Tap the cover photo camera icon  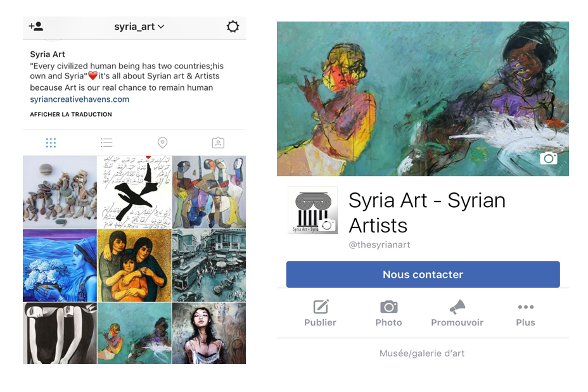pos(549,158)
